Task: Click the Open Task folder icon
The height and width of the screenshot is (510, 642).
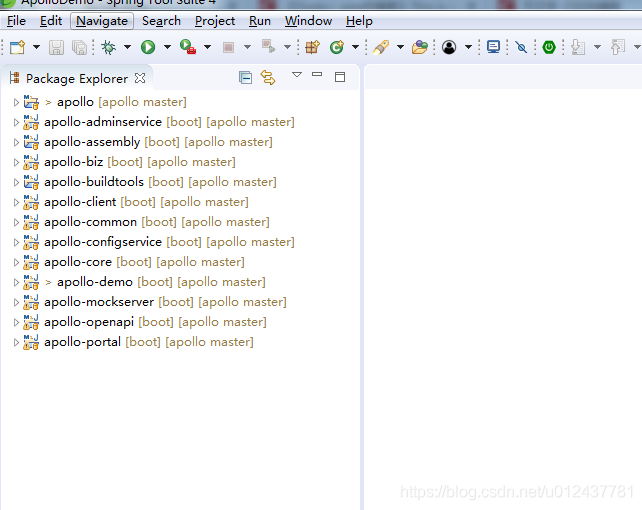Action: pos(420,47)
